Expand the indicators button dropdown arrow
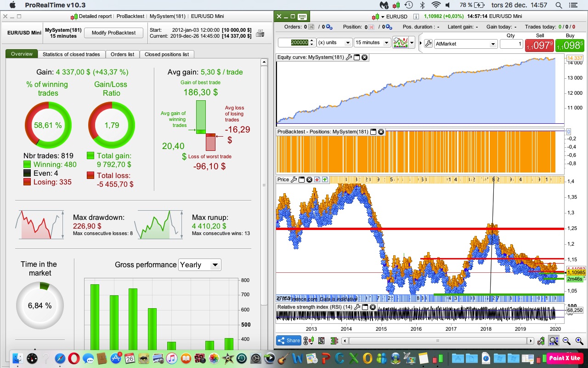 (412, 43)
